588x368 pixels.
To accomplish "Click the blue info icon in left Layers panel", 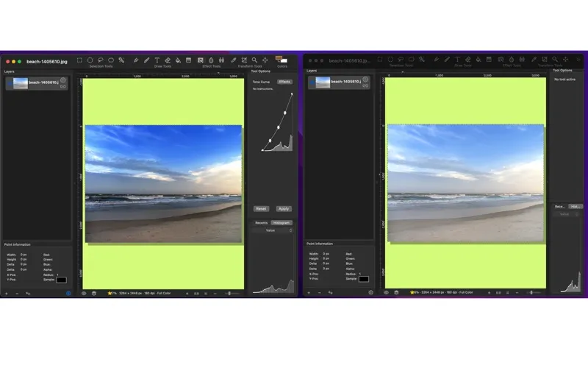I will pyautogui.click(x=68, y=294).
